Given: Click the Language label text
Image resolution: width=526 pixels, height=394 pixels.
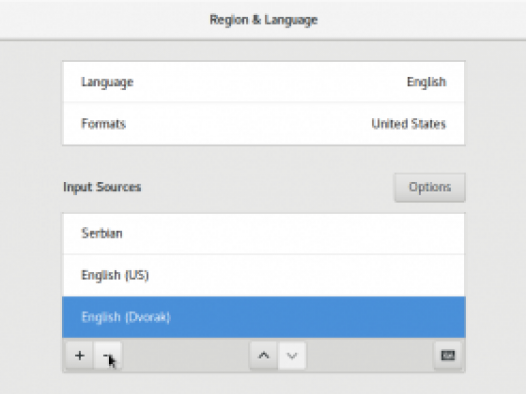Looking at the screenshot, I should 107,82.
